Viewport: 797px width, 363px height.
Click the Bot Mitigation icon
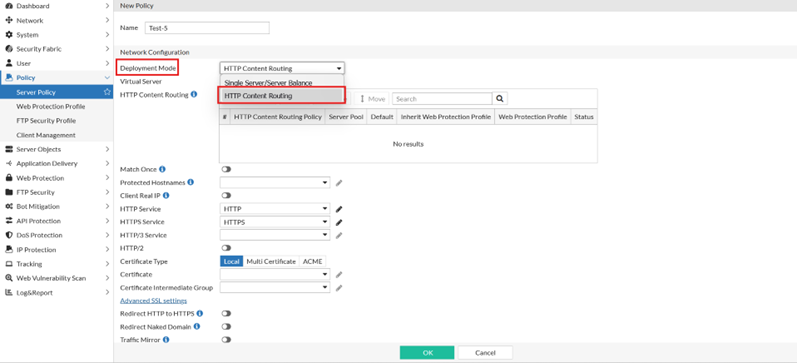[x=8, y=206]
